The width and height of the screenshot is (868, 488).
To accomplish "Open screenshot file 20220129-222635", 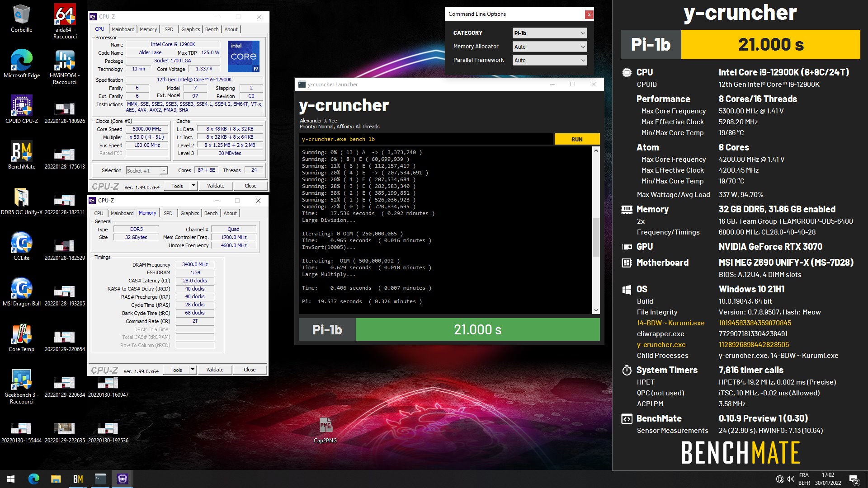I will coord(65,432).
